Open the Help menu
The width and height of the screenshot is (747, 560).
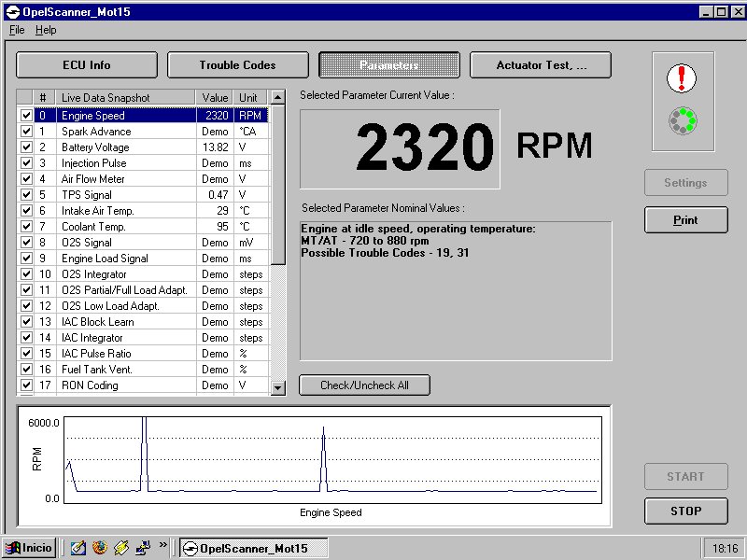(46, 30)
